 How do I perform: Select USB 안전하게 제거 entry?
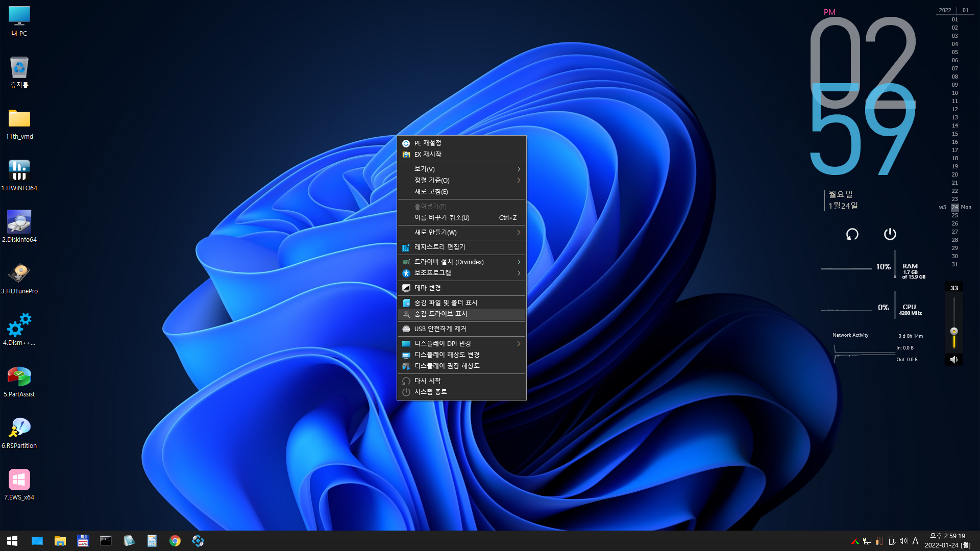461,329
